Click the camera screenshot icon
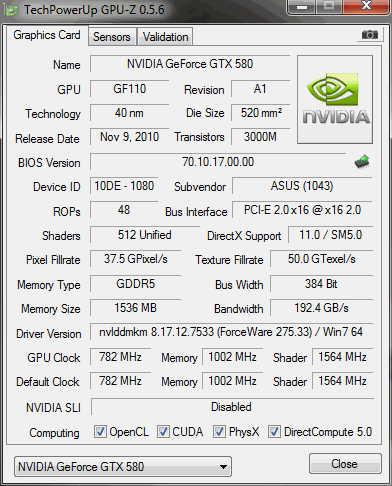Screen dimensions: 392x486 pos(370,34)
